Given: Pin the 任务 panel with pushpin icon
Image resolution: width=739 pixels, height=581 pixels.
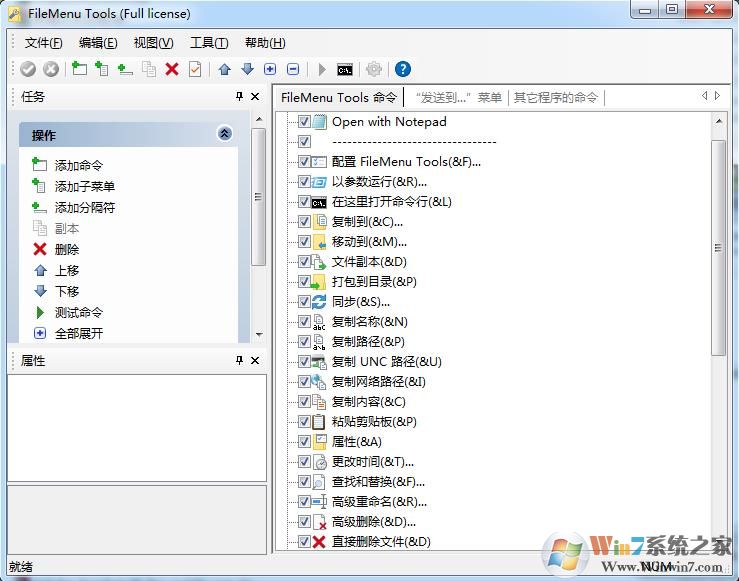Looking at the screenshot, I should point(239,97).
